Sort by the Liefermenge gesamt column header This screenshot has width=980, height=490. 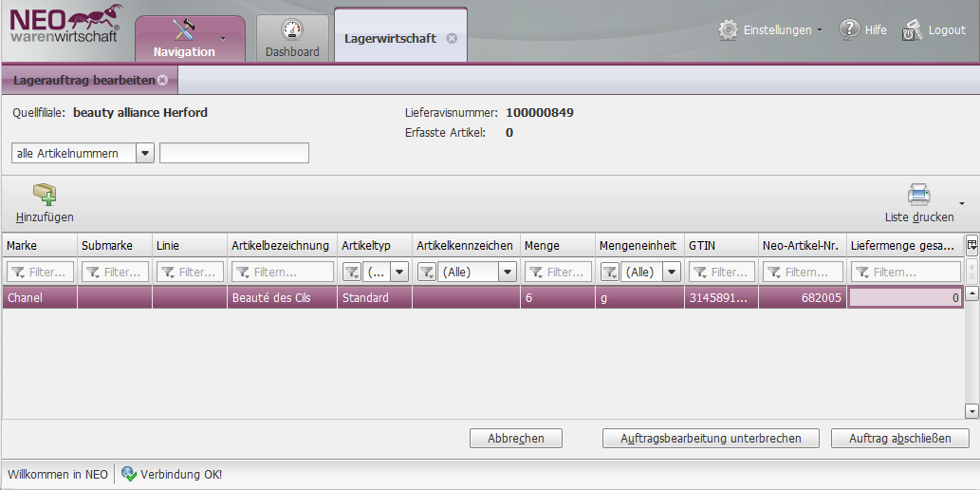point(905,245)
